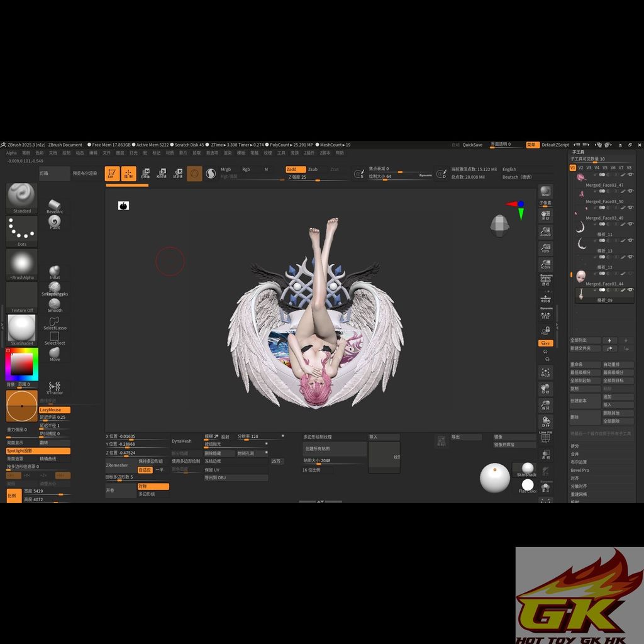
Task: Toggle the Rgb channel
Action: pyautogui.click(x=246, y=169)
